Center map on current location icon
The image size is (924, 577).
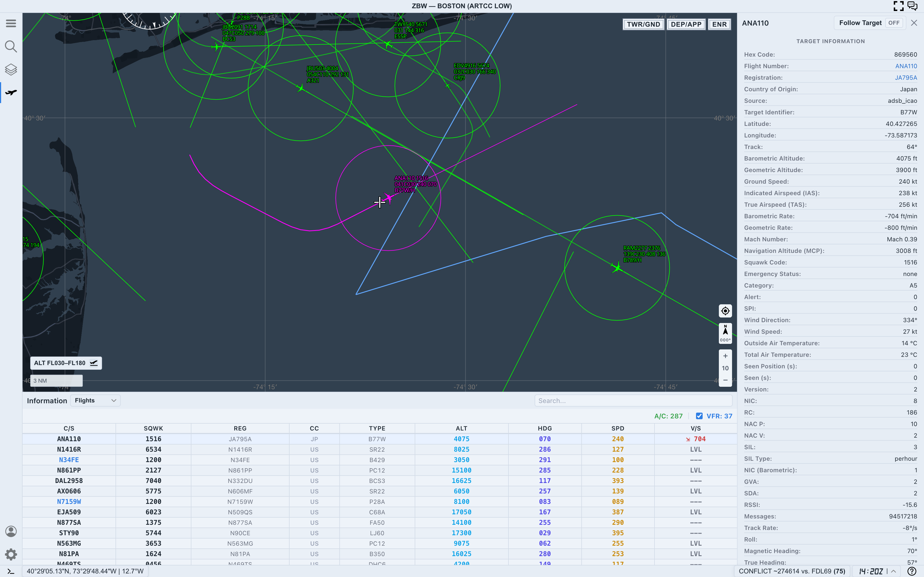[x=725, y=311]
